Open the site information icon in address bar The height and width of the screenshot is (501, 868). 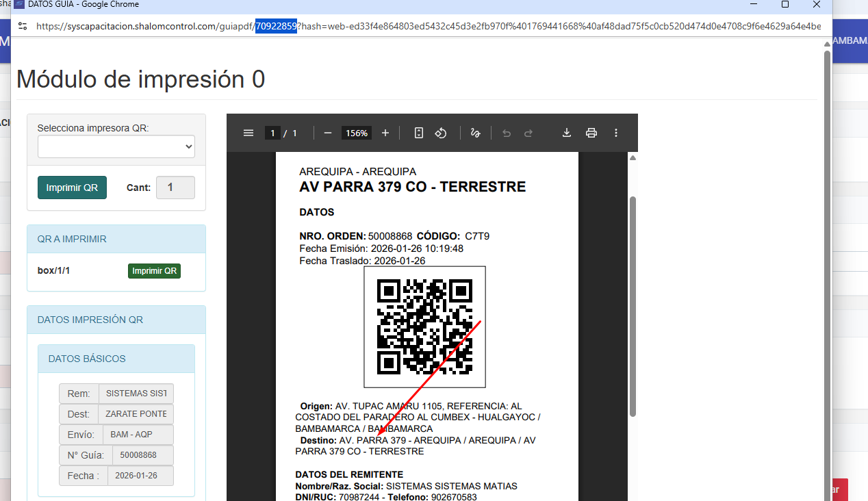pyautogui.click(x=23, y=26)
